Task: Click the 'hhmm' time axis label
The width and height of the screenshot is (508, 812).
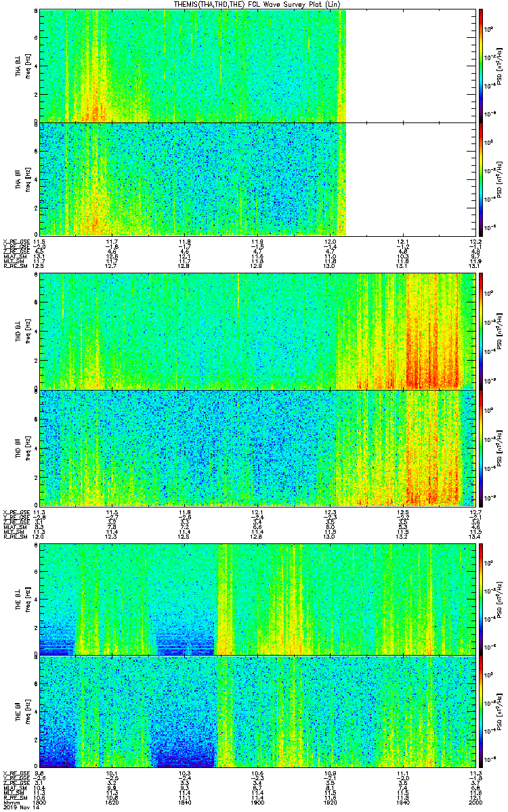Action: point(12,802)
